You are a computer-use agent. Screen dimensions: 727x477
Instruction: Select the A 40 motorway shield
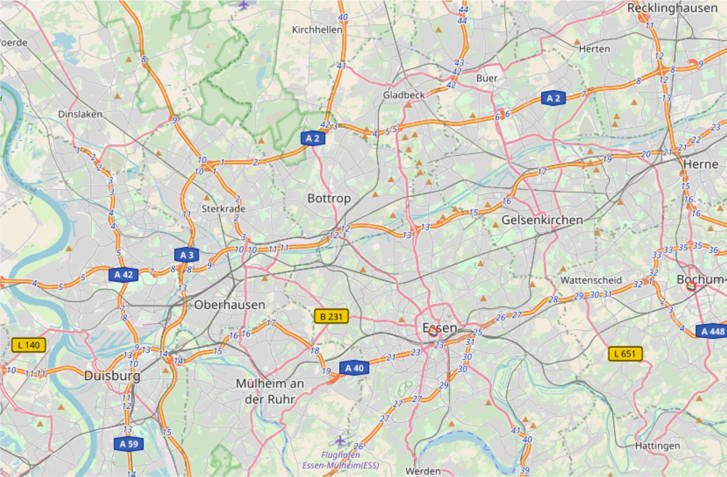354,368
